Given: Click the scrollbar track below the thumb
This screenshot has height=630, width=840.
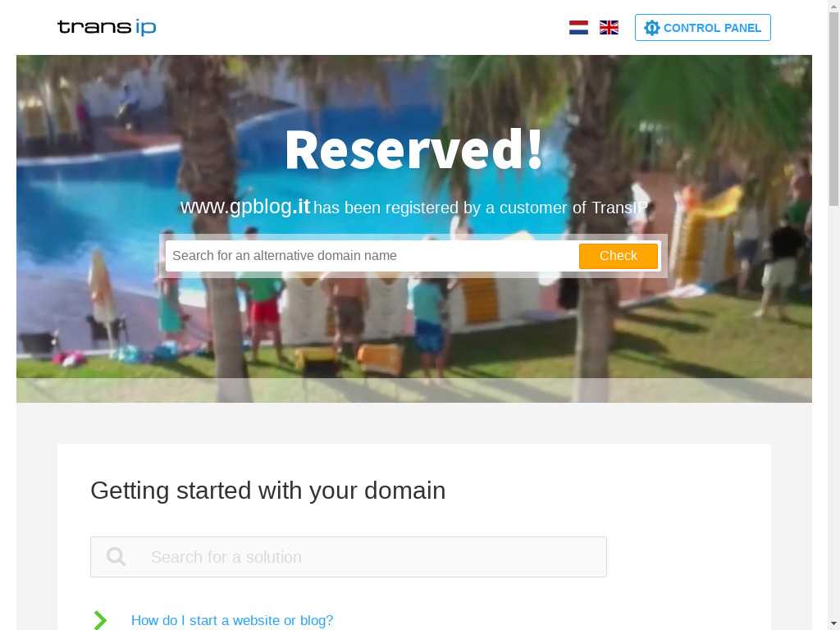Looking at the screenshot, I should coord(833,418).
